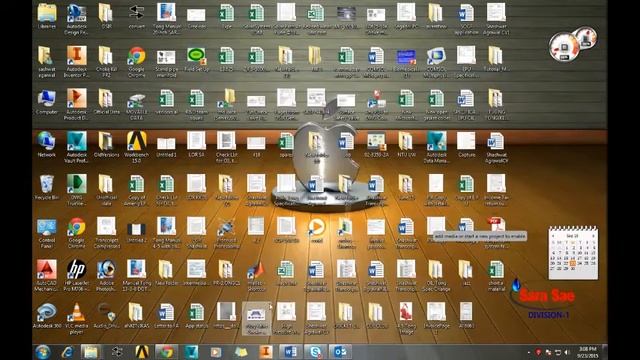Select the convert icon with two arrows
640x360 pixels.
pos(136,16)
